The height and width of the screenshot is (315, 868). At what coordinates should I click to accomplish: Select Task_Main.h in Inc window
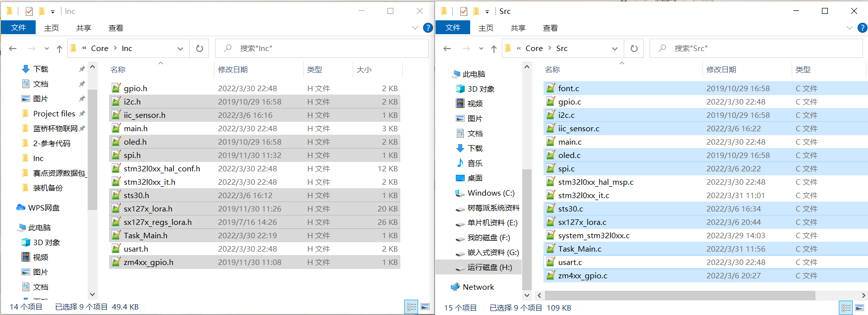pos(255,235)
